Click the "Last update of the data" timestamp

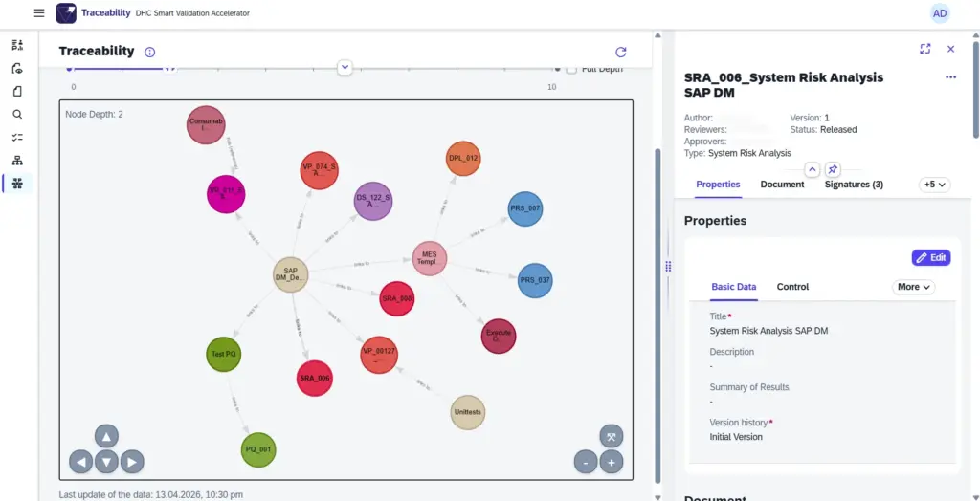(150, 494)
